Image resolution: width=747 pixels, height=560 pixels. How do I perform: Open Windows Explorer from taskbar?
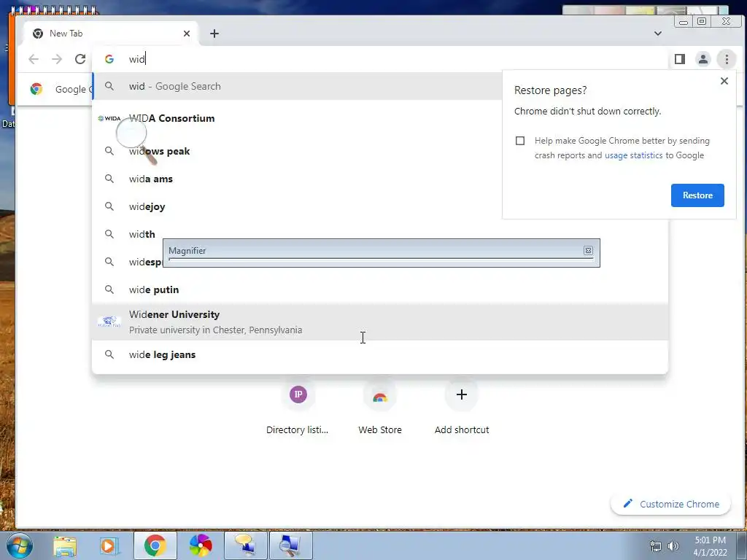pyautogui.click(x=65, y=545)
